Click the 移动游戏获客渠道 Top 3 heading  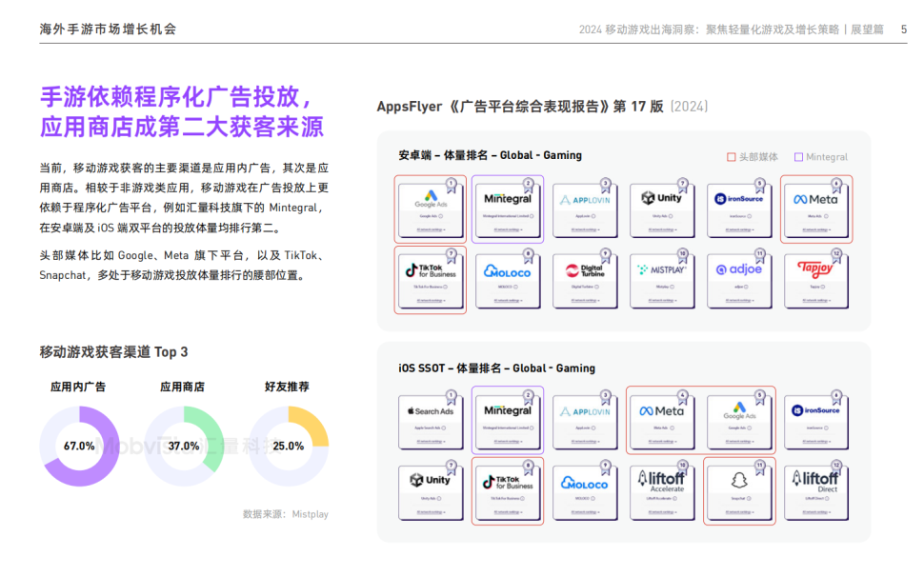pyautogui.click(x=113, y=352)
